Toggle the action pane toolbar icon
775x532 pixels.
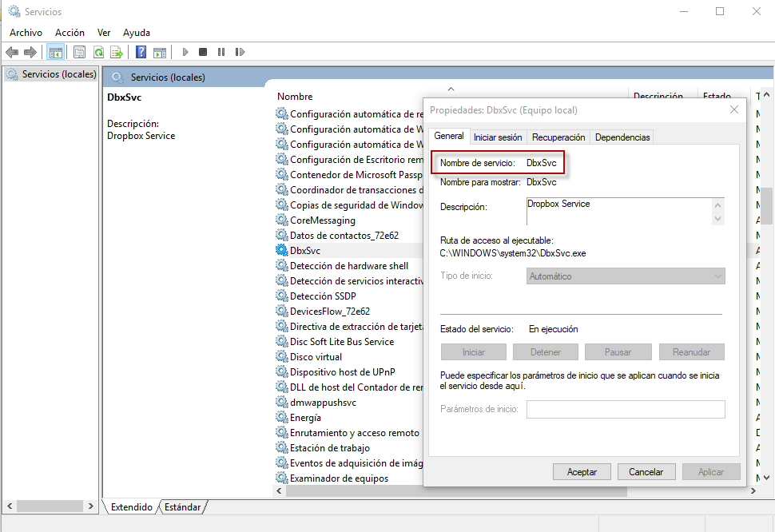[x=160, y=52]
